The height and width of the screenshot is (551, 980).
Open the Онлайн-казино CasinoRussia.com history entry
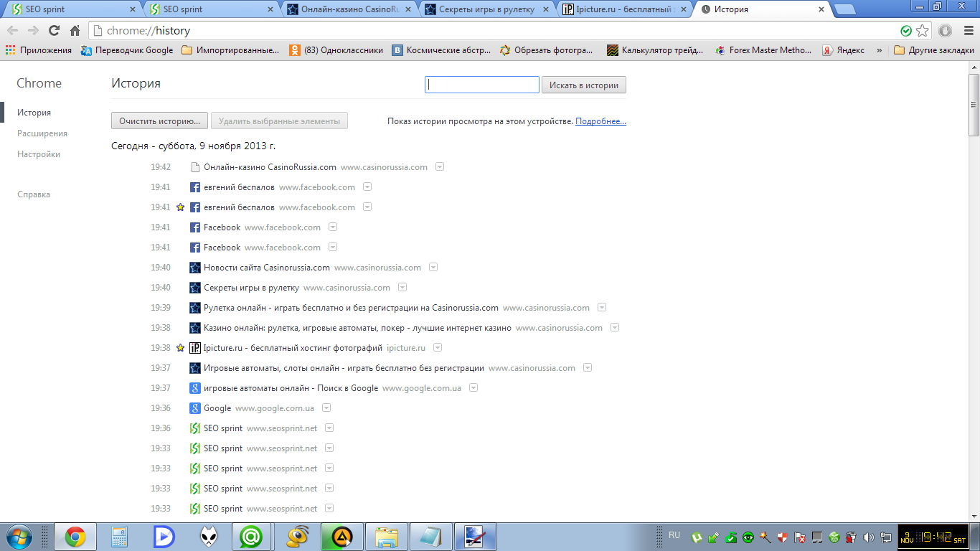(x=270, y=167)
